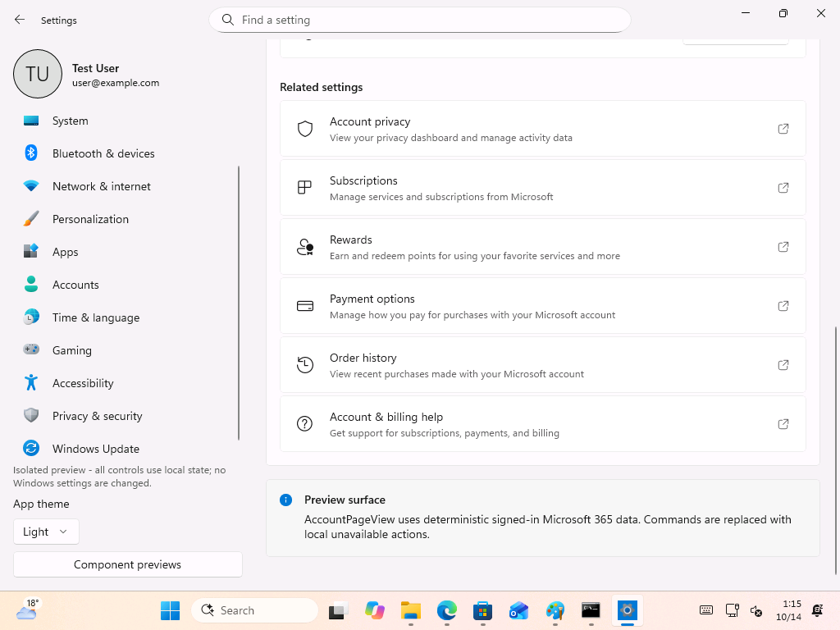Click the Find a setting search box
The width and height of the screenshot is (840, 630).
pos(420,20)
